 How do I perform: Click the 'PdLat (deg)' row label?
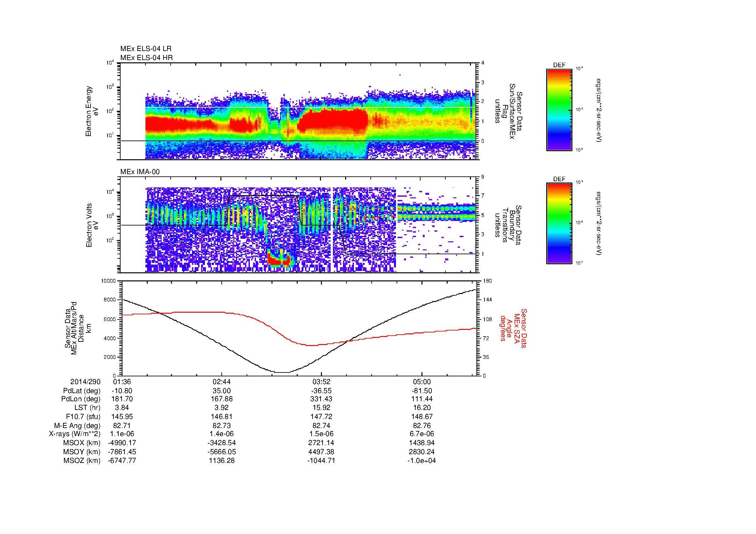82,391
